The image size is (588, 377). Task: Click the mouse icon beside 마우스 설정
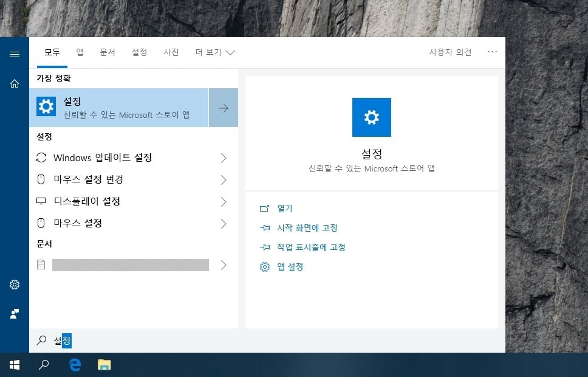point(41,223)
